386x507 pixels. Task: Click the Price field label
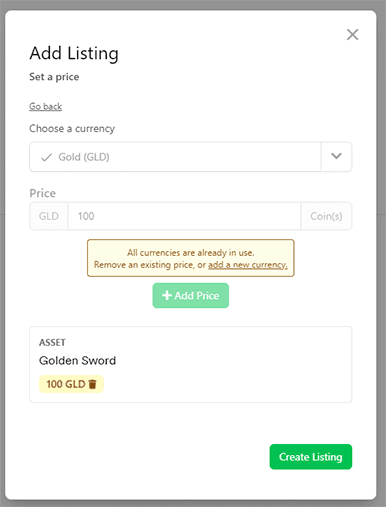(x=43, y=193)
